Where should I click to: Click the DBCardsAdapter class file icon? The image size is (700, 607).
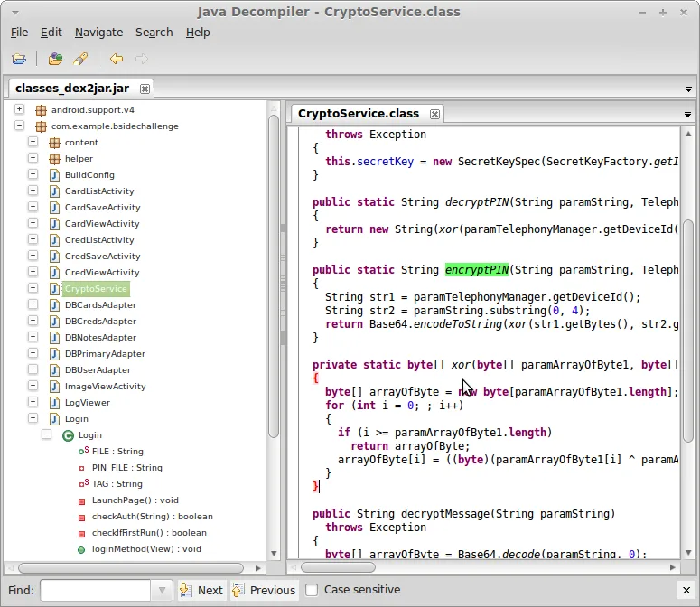click(x=54, y=304)
